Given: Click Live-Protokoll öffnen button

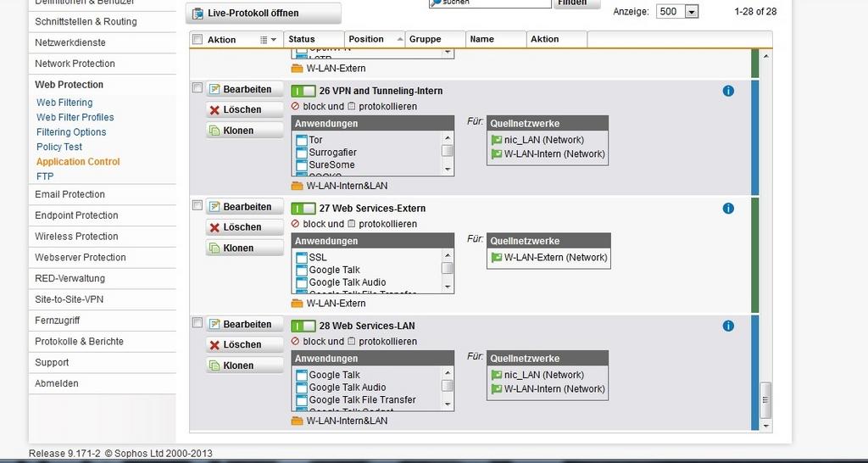Looking at the screenshot, I should [x=264, y=14].
